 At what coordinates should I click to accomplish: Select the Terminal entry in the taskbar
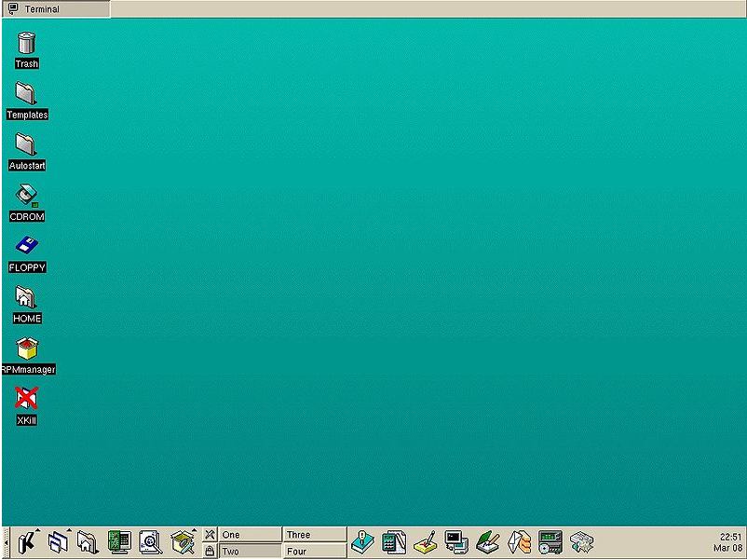pyautogui.click(x=56, y=8)
